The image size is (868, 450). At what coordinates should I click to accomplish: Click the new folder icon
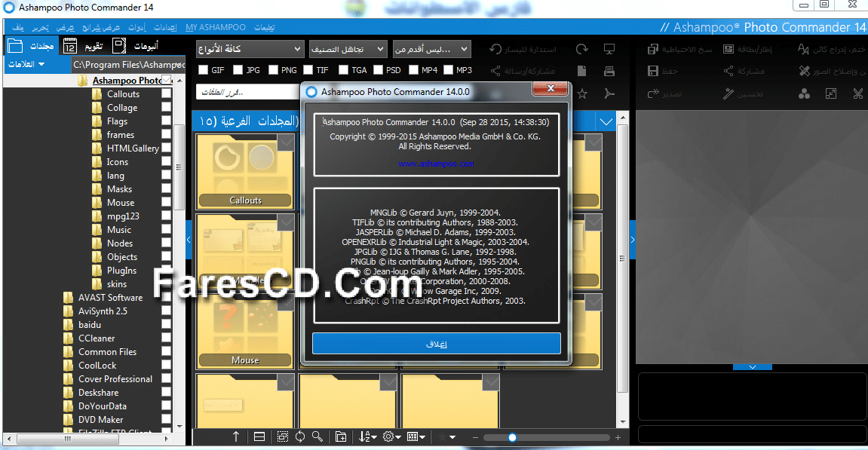pos(341,436)
